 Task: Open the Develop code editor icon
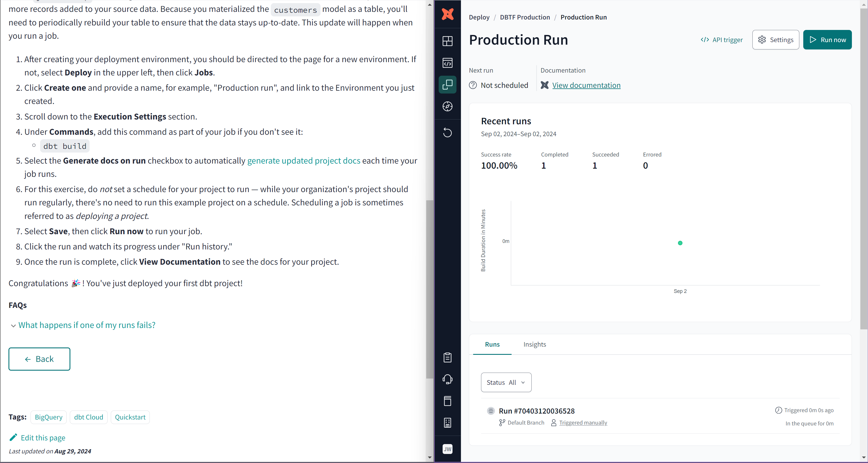point(447,63)
